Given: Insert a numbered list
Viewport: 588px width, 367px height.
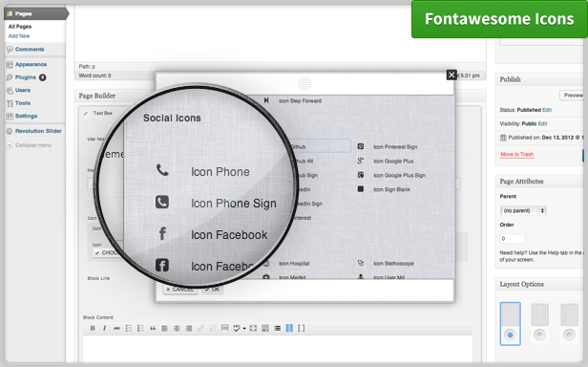Looking at the screenshot, I should pyautogui.click(x=140, y=329).
